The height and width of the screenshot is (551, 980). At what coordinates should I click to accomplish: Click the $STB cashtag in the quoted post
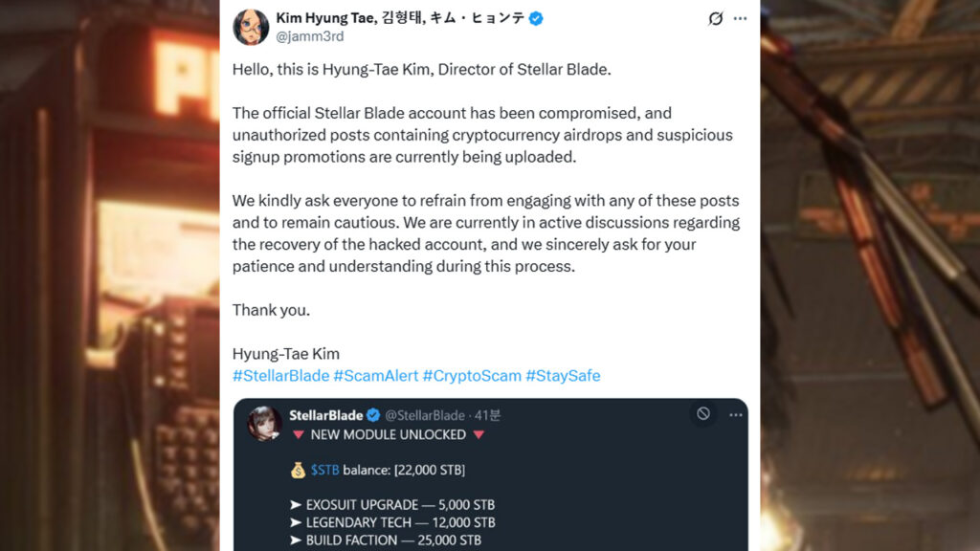point(328,470)
